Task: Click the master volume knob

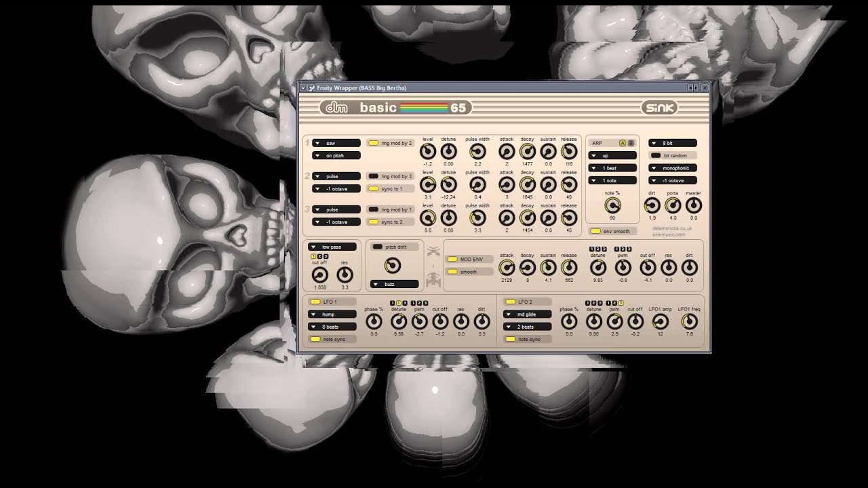Action: pyautogui.click(x=693, y=205)
